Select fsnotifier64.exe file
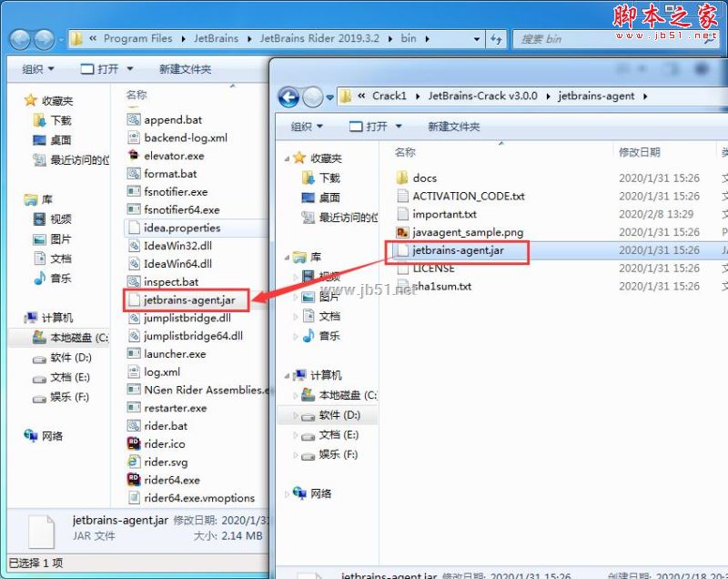Image resolution: width=728 pixels, height=579 pixels. (181, 210)
